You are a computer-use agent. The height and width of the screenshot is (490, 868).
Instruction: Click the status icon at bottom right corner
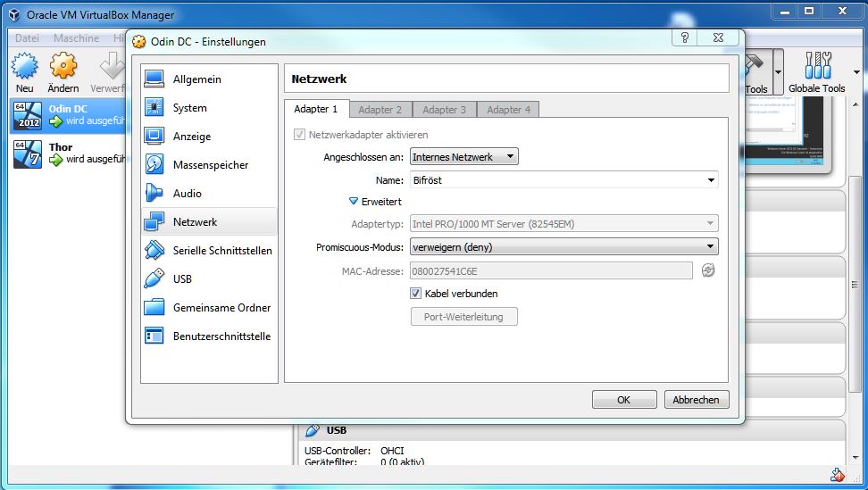click(x=837, y=475)
